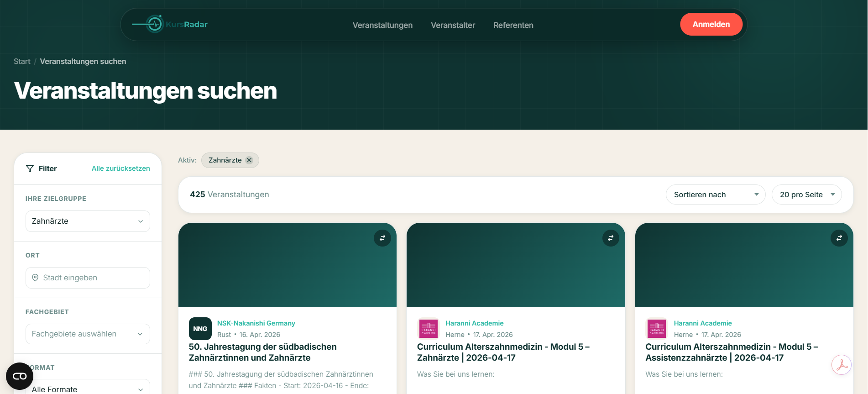Click Haranni logo on Assistenzzahnärzte card
Viewport: 868px width, 394px height.
657,329
